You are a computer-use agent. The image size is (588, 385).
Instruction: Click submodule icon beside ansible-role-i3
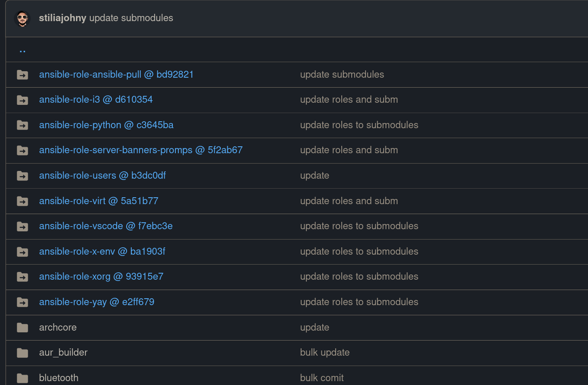coord(22,100)
